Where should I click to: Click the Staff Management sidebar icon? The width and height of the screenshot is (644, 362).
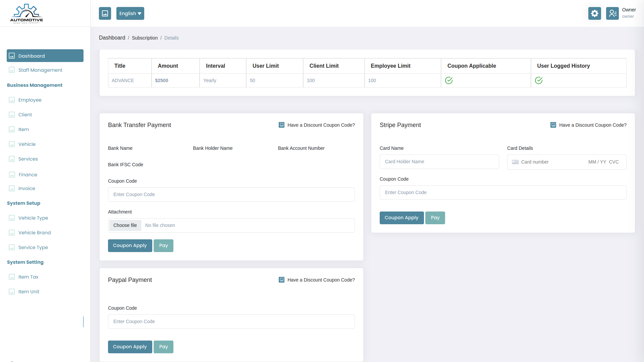coord(12,70)
